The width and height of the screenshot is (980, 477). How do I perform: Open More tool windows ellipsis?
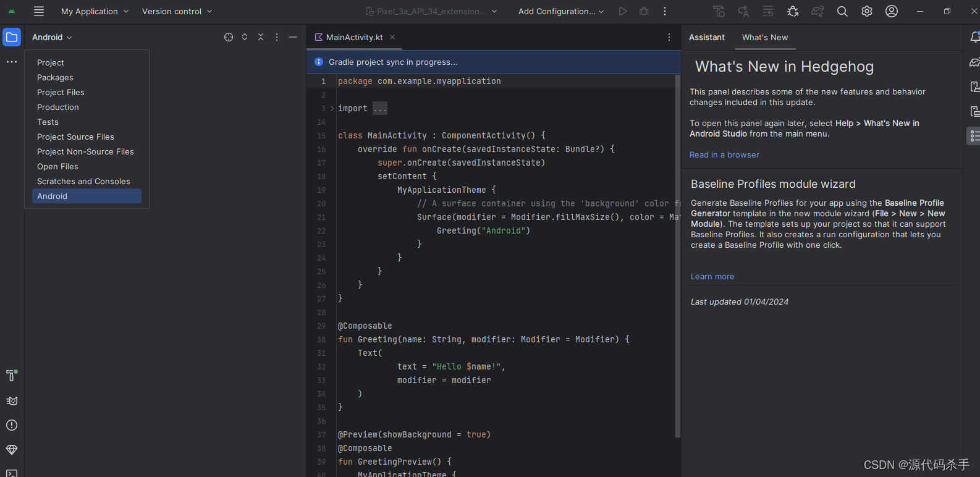click(x=12, y=62)
